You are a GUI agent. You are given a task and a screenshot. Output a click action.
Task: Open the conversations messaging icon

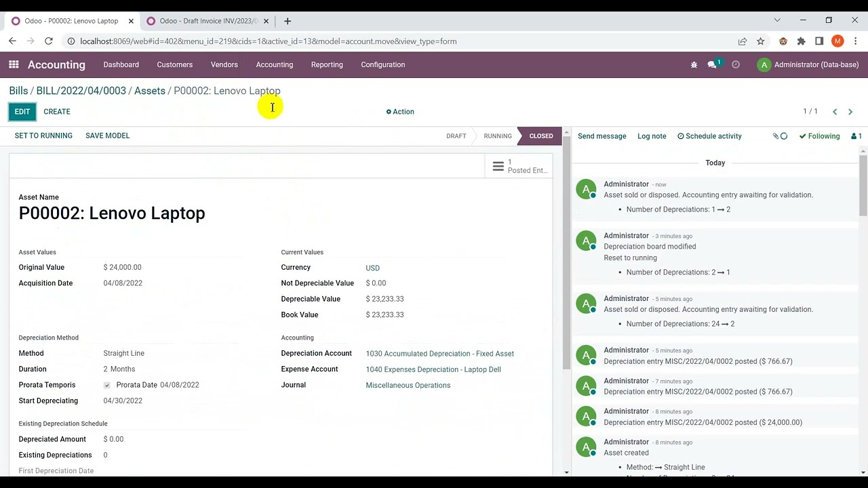coord(712,64)
